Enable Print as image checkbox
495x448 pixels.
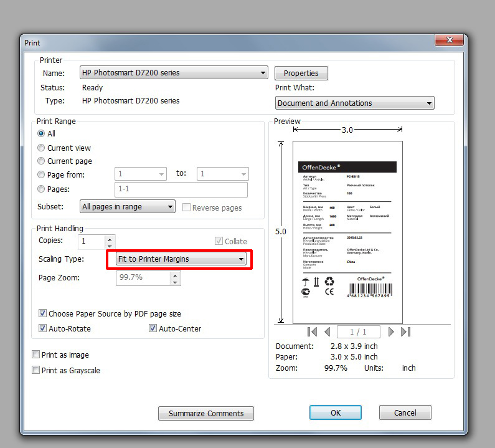tap(36, 355)
